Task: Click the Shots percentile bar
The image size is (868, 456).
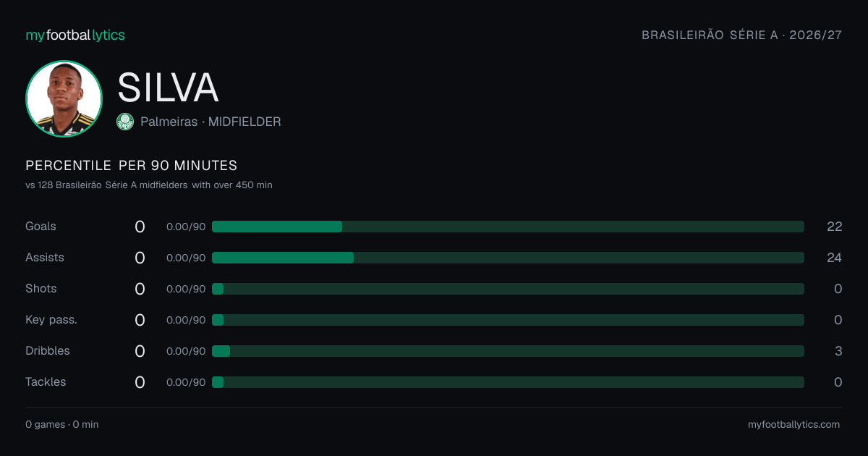Action: coord(508,289)
